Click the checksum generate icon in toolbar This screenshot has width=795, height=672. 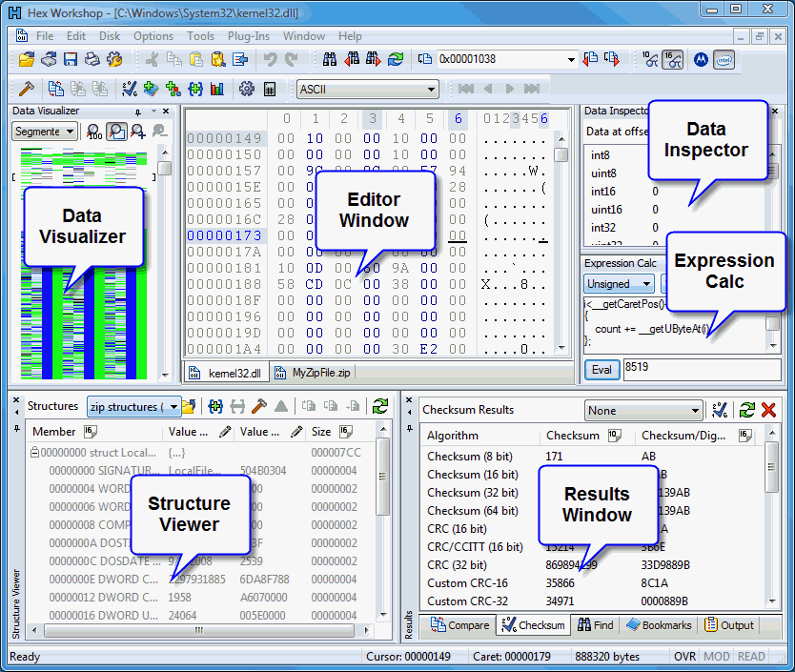pos(130,89)
